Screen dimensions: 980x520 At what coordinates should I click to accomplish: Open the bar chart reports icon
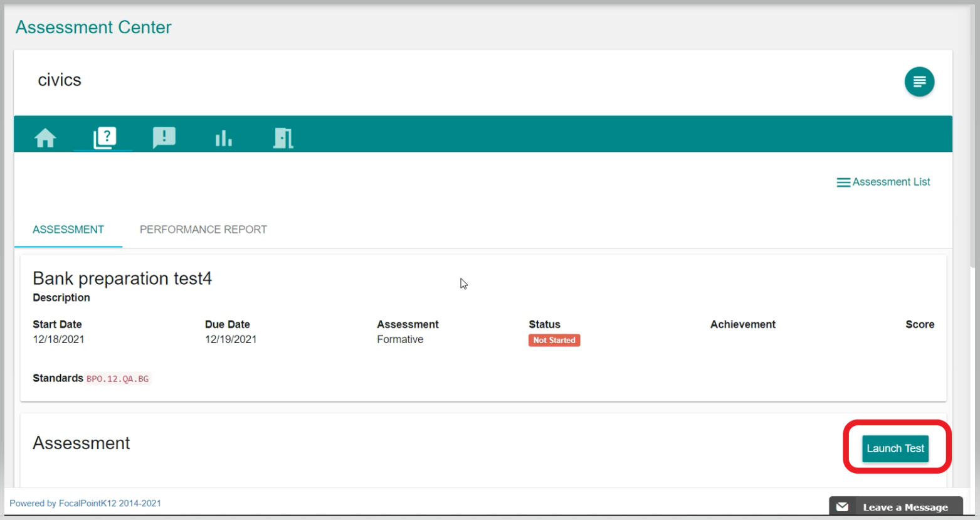coord(223,138)
